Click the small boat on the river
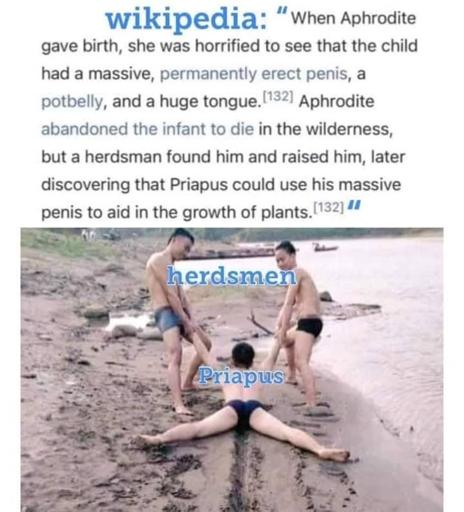Image resolution: width=464 pixels, height=512 pixels. 326,248
